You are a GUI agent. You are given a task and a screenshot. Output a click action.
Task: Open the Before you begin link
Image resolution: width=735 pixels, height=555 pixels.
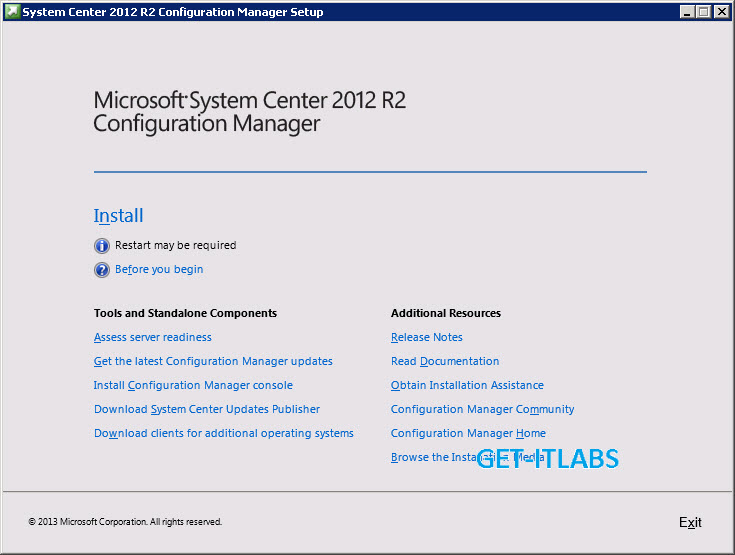[159, 269]
